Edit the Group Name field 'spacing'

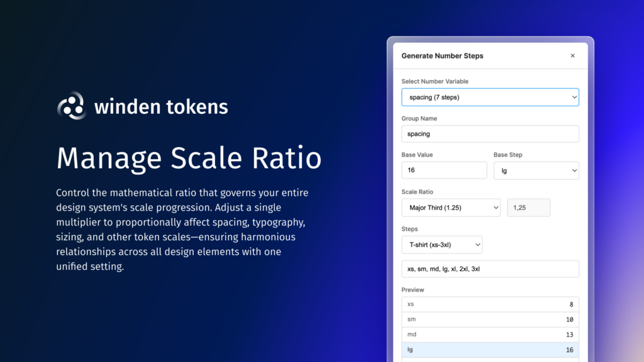490,134
